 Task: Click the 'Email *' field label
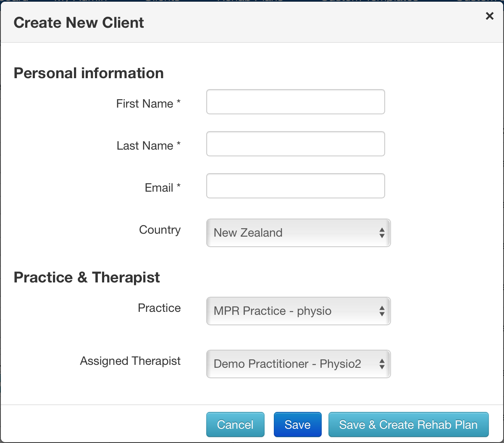click(x=163, y=188)
